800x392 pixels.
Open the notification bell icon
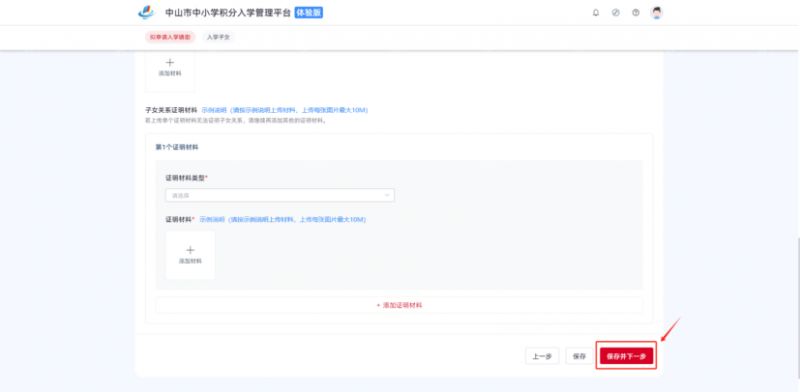[595, 13]
